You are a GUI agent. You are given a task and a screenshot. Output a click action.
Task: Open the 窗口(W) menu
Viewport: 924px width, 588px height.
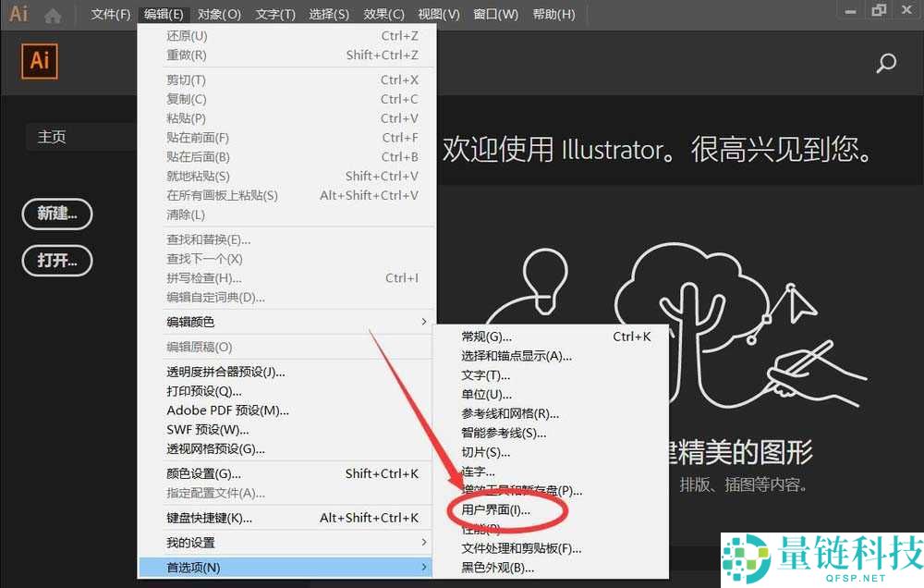492,15
